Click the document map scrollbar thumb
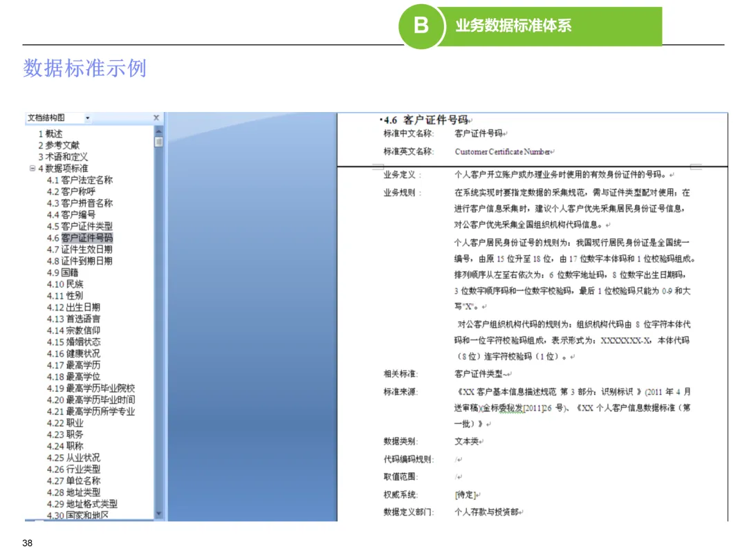This screenshot has width=747, height=560. tap(158, 142)
